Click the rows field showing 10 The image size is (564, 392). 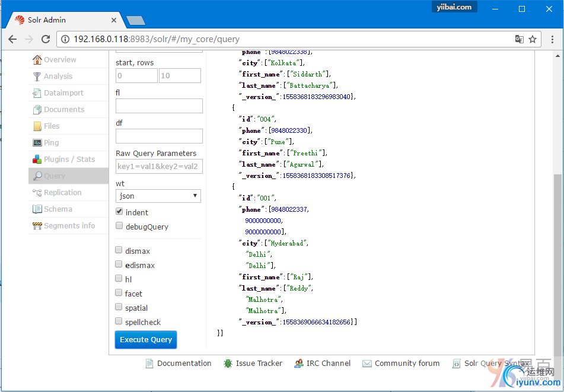coord(180,76)
